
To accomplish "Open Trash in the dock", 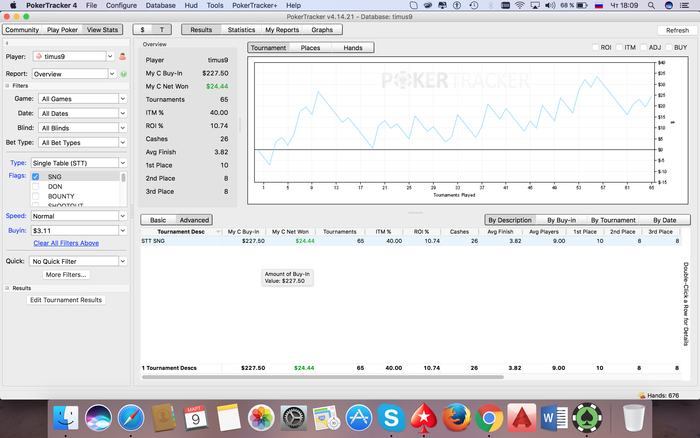I will point(633,418).
